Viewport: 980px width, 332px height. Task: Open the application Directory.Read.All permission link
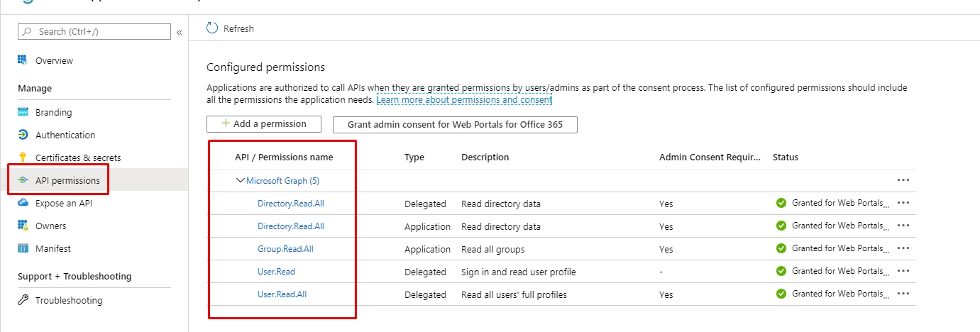(x=291, y=226)
